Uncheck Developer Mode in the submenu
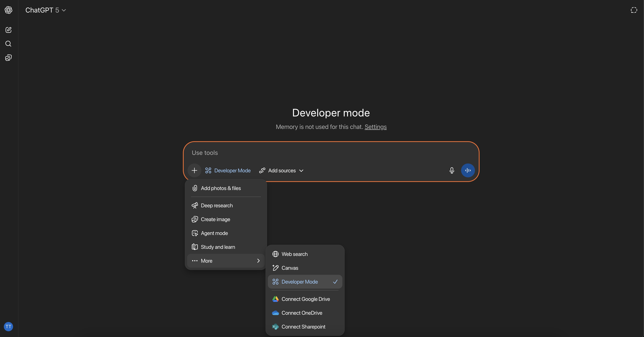Viewport: 644px width, 337px height. (305, 282)
